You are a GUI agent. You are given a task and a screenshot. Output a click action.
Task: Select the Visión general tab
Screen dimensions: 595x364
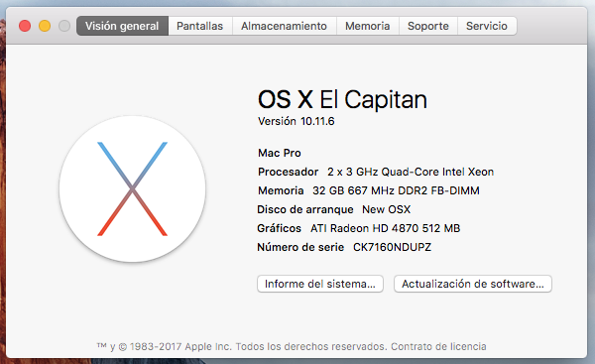[122, 26]
